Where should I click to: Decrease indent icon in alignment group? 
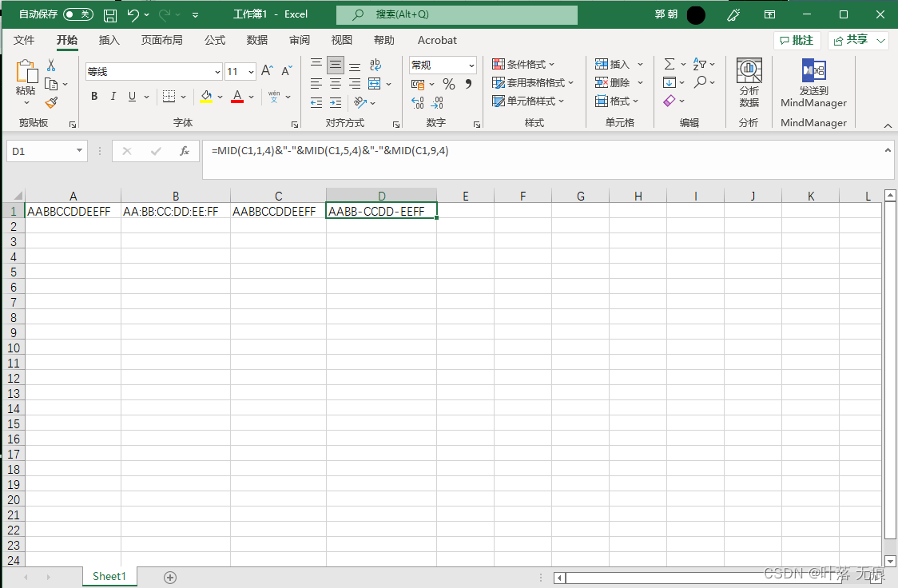(x=316, y=102)
